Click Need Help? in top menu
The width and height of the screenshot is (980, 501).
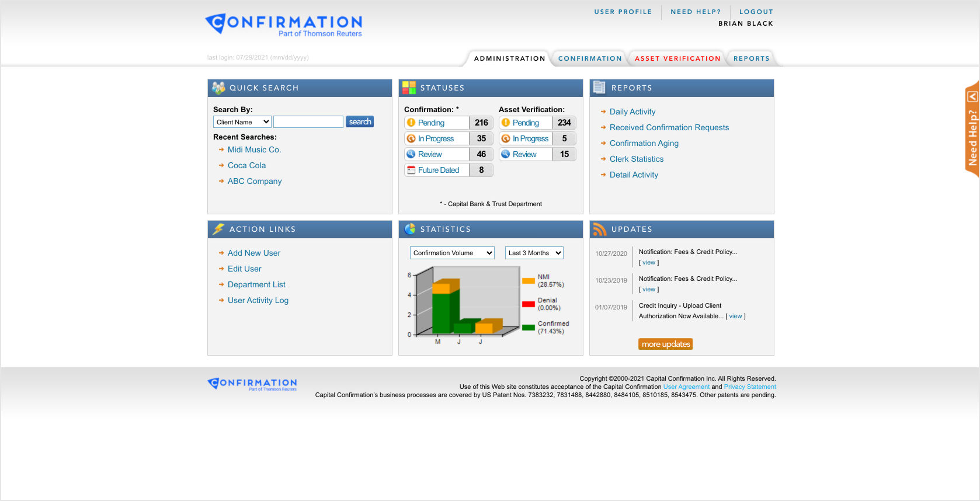pos(696,12)
